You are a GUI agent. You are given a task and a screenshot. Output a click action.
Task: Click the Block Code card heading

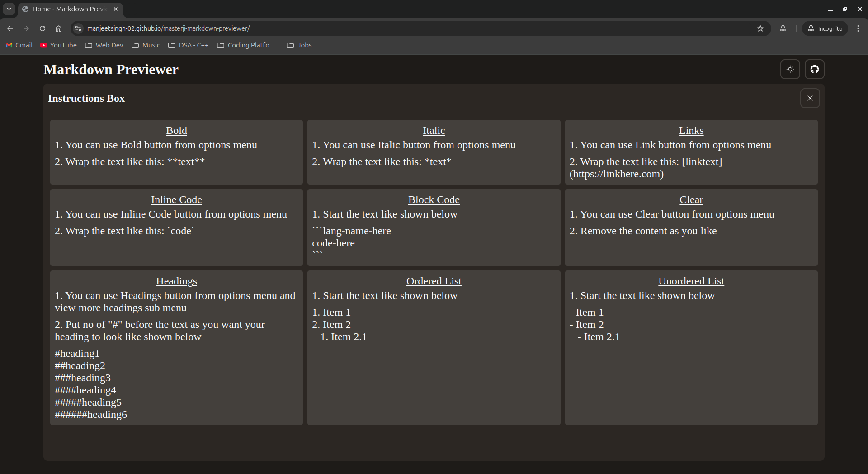click(434, 199)
